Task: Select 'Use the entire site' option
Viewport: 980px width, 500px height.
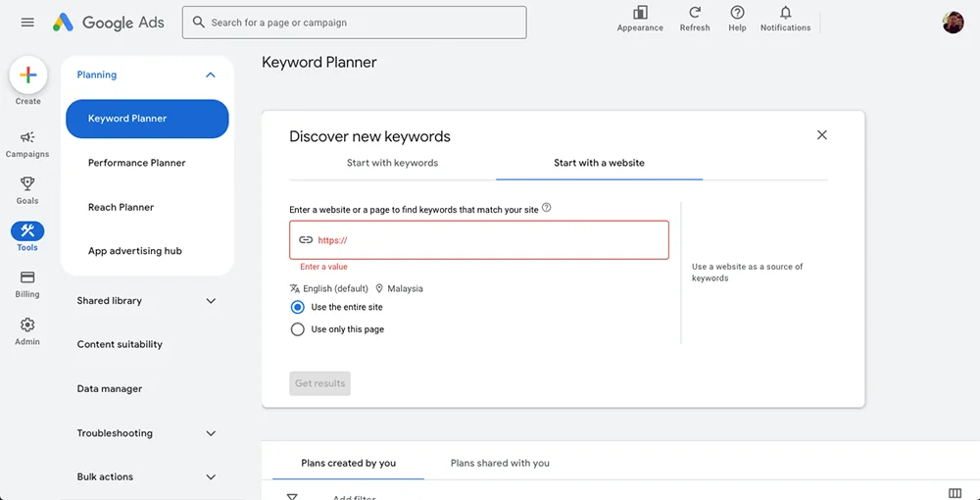Action: pos(298,307)
